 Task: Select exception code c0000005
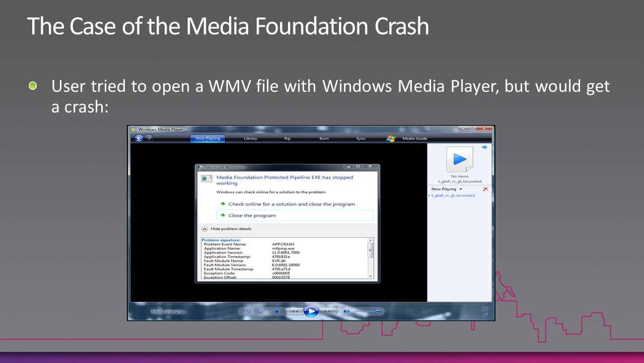(x=281, y=273)
